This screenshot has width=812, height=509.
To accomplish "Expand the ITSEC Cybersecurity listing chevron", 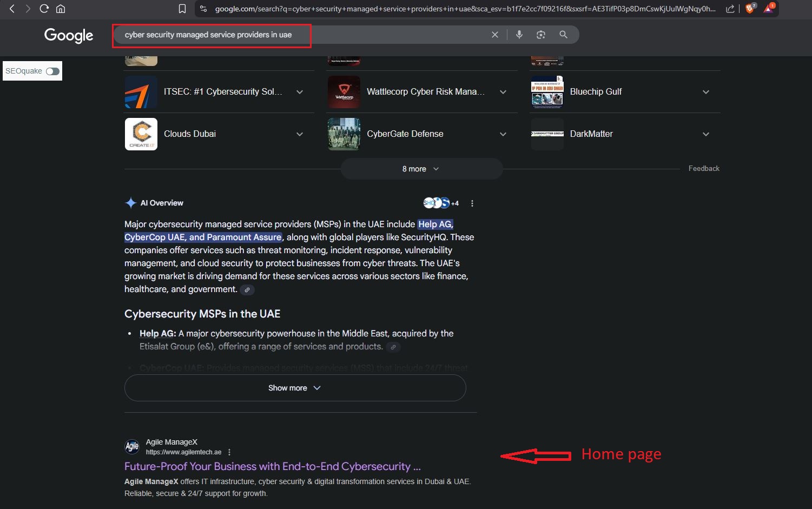I will [x=300, y=92].
